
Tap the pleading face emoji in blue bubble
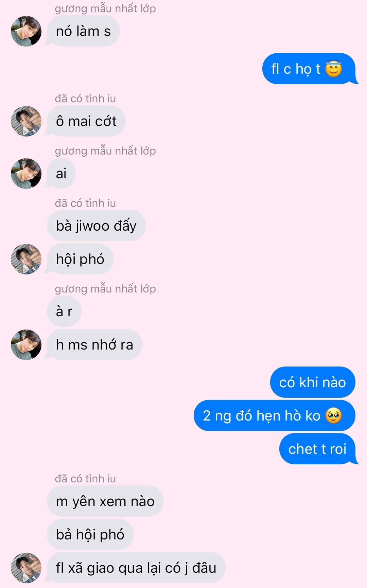pyautogui.click(x=333, y=416)
